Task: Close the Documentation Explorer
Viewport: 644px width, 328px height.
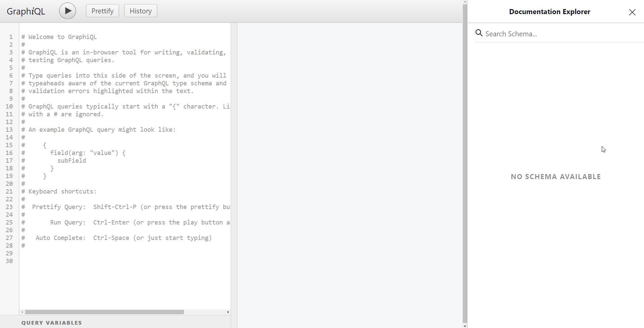Action: point(632,12)
